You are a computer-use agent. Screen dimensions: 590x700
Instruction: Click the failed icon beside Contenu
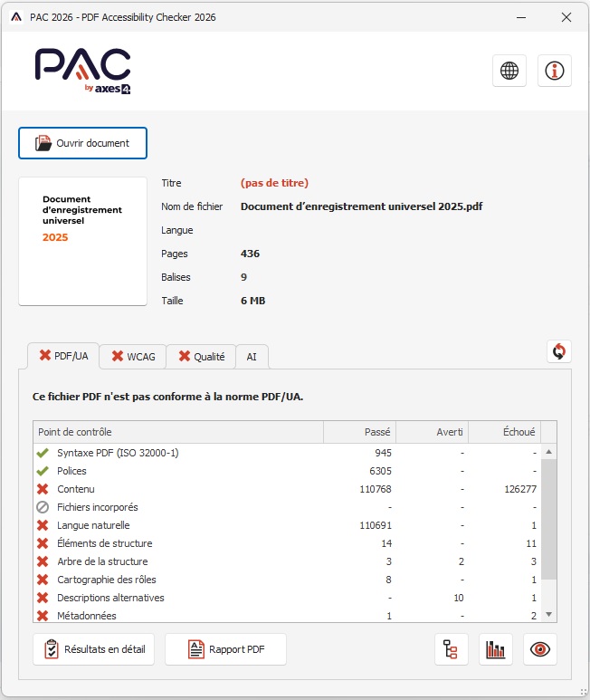point(43,489)
